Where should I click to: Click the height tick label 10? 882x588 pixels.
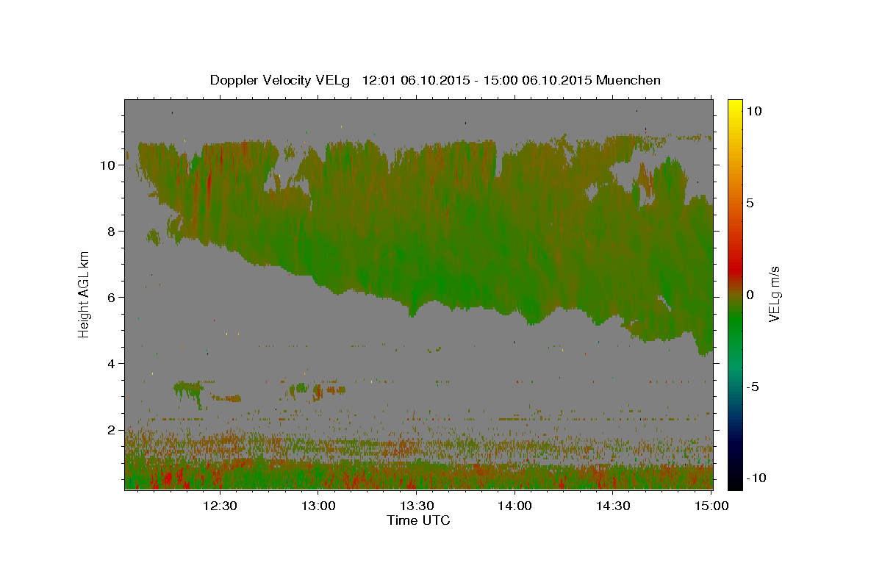coord(108,165)
